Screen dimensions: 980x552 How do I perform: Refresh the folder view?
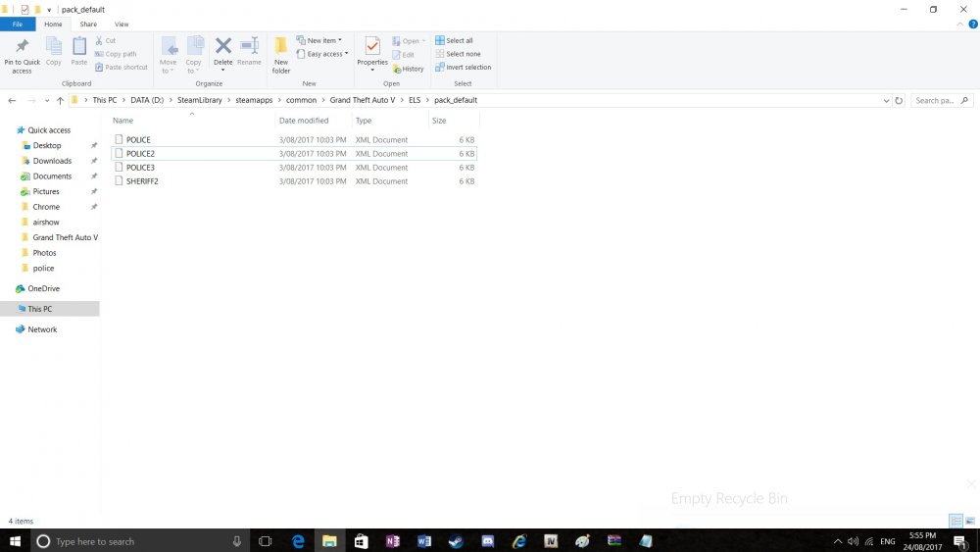pos(899,101)
